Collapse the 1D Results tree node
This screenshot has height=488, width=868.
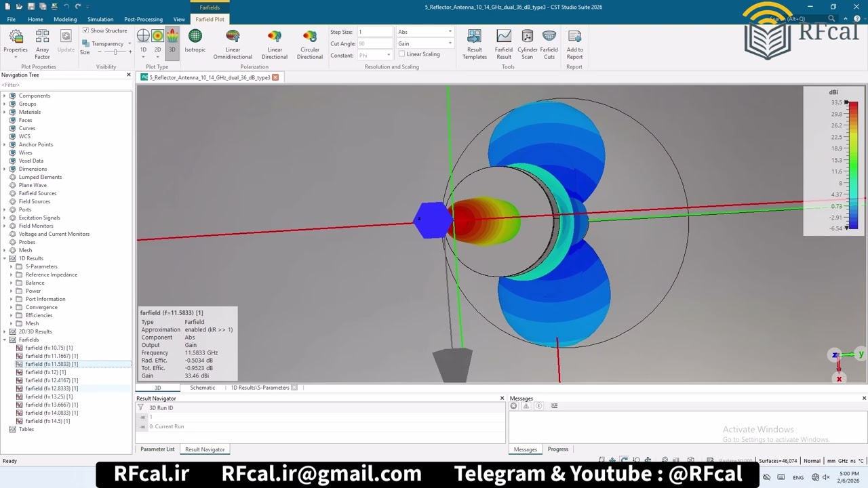coord(5,258)
